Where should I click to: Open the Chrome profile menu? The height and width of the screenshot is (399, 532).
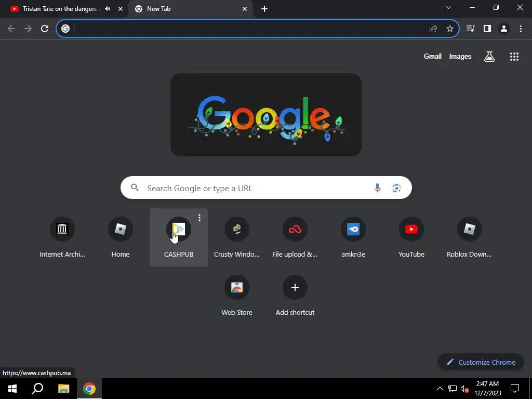click(504, 29)
